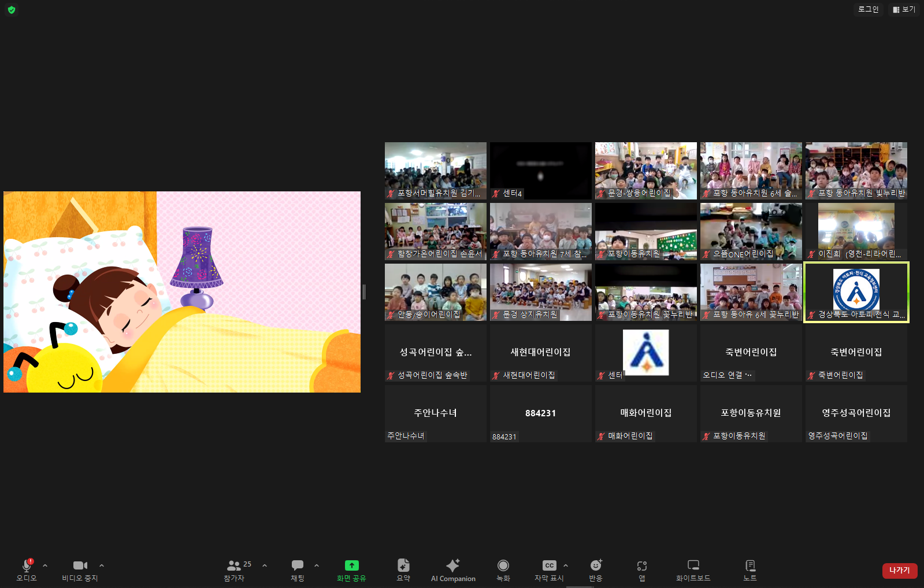
Task: Open the reactions emoji icon
Action: pyautogui.click(x=596, y=565)
